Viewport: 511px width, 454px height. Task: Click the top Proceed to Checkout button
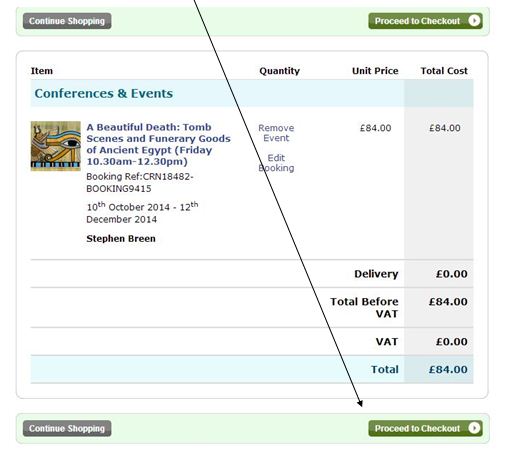[x=425, y=21]
